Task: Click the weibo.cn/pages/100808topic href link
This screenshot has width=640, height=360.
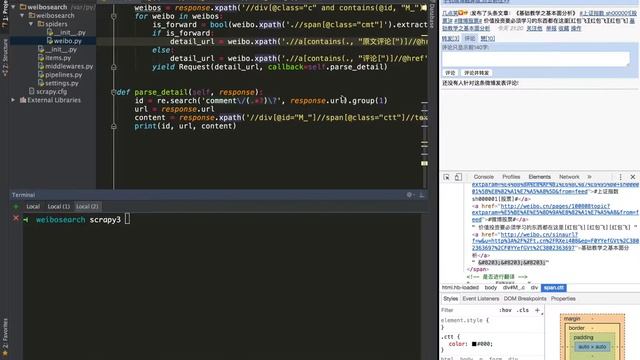Action: coord(555,212)
